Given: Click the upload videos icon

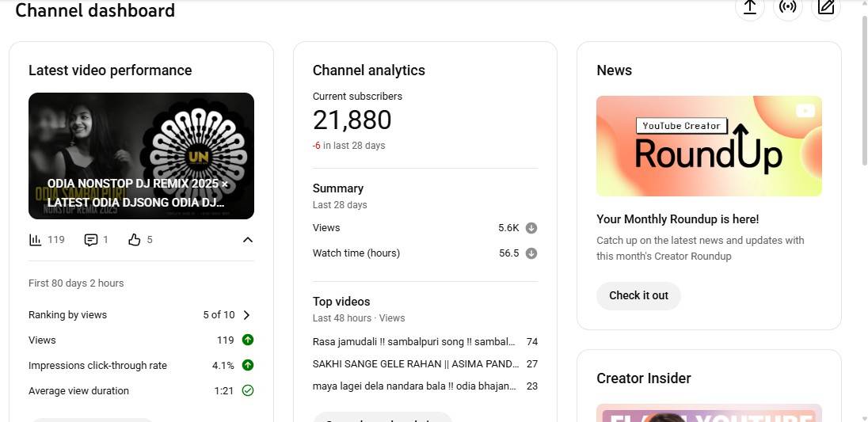Looking at the screenshot, I should click(x=749, y=7).
